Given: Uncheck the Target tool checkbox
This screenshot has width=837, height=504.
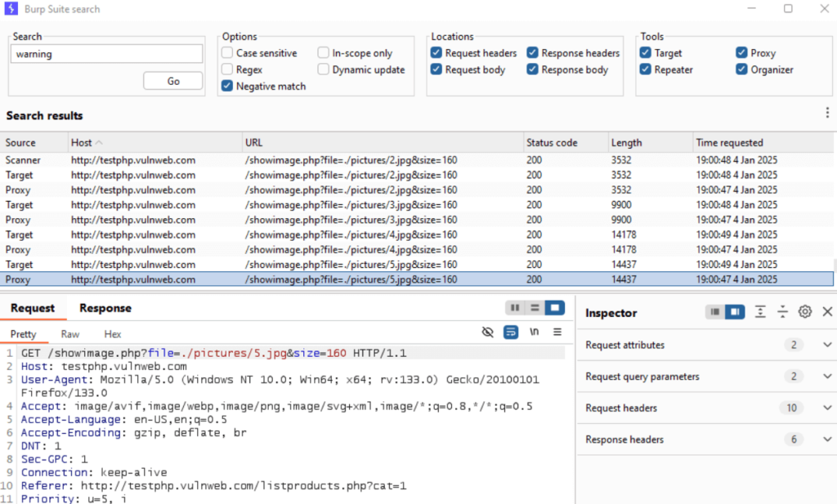Looking at the screenshot, I should [646, 53].
